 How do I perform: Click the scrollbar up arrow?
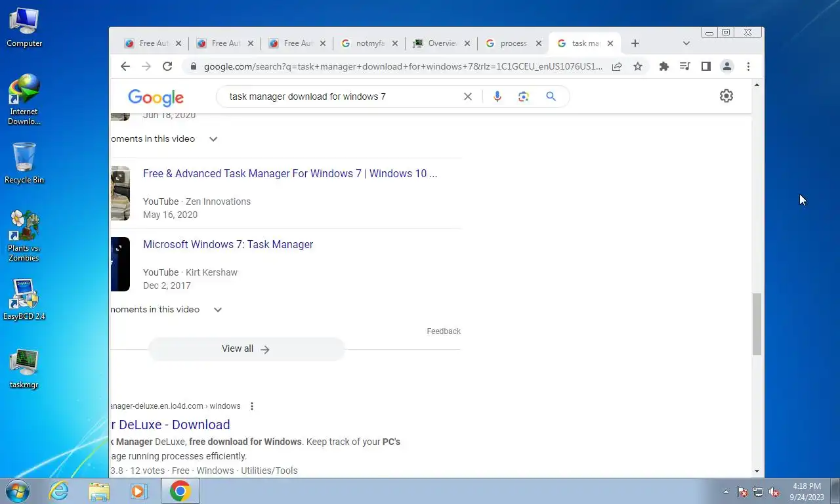coord(757,85)
